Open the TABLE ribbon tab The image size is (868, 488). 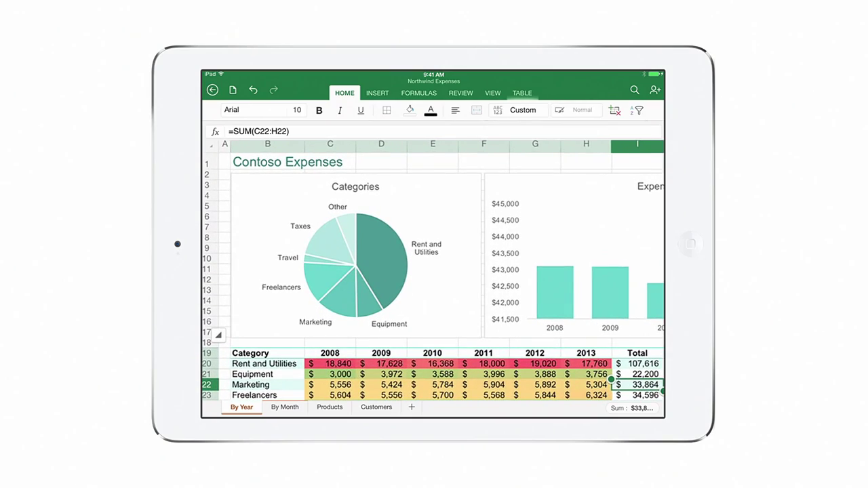pos(522,93)
